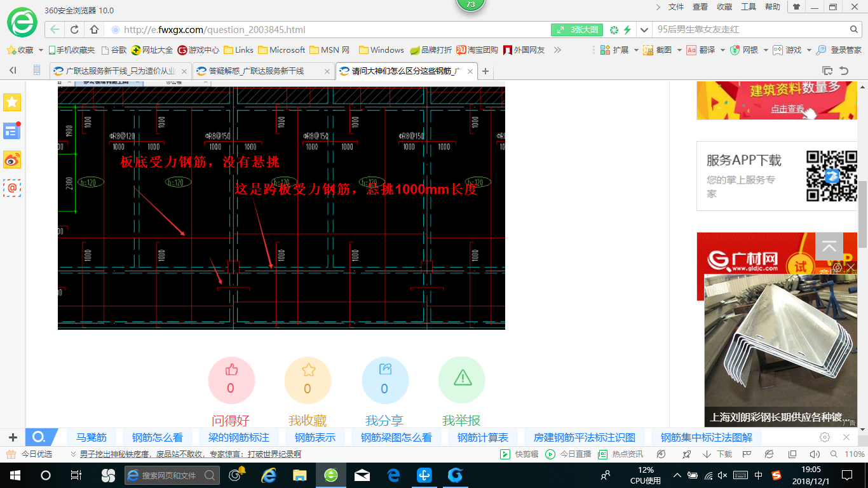Click the 问得好 thumbs-up button

(x=231, y=381)
